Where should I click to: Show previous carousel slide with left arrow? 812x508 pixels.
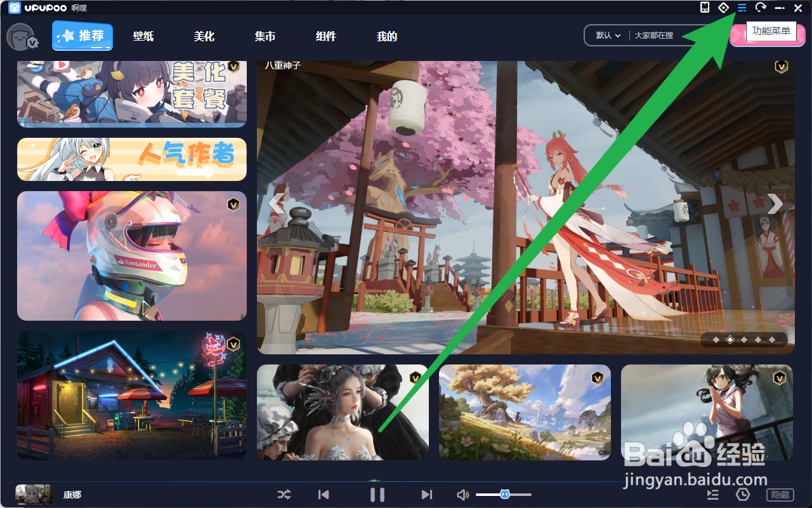point(275,204)
